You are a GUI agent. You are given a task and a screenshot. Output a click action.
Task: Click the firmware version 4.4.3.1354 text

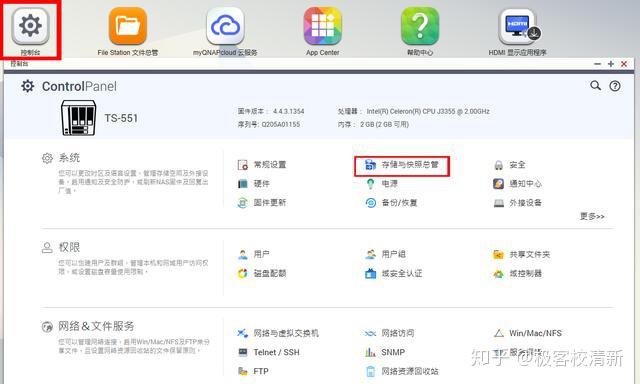click(x=289, y=111)
